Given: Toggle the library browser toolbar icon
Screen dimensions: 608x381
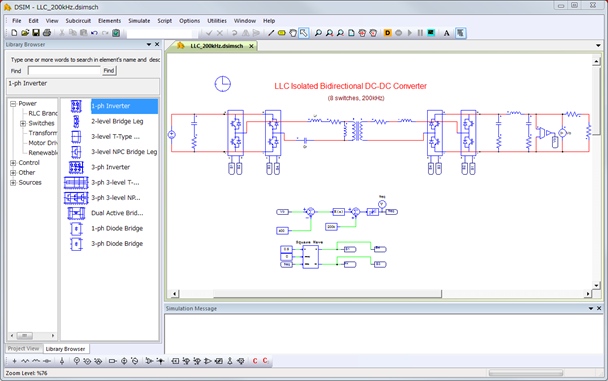Looking at the screenshot, I should coord(460,33).
